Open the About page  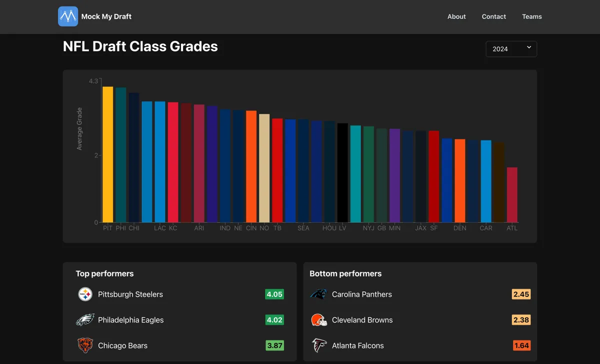[456, 16]
